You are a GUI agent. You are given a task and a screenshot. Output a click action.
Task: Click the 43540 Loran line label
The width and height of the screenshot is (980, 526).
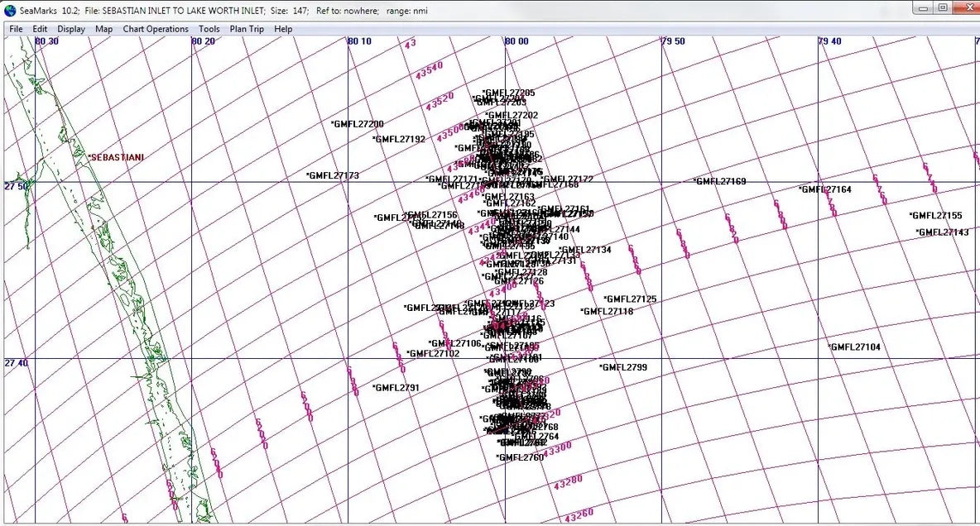click(430, 70)
